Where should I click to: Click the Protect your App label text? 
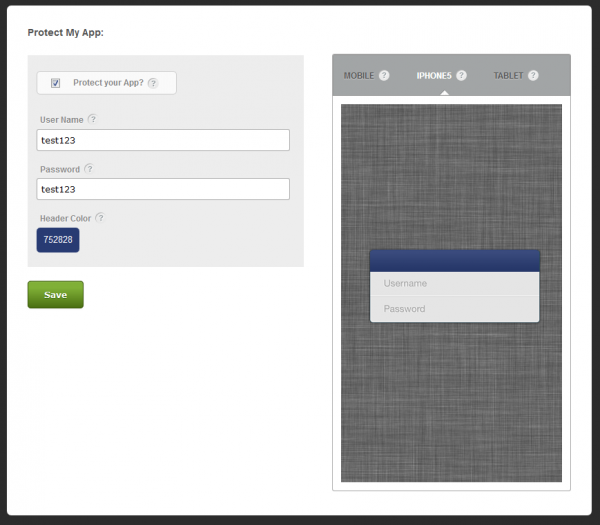click(x=108, y=83)
